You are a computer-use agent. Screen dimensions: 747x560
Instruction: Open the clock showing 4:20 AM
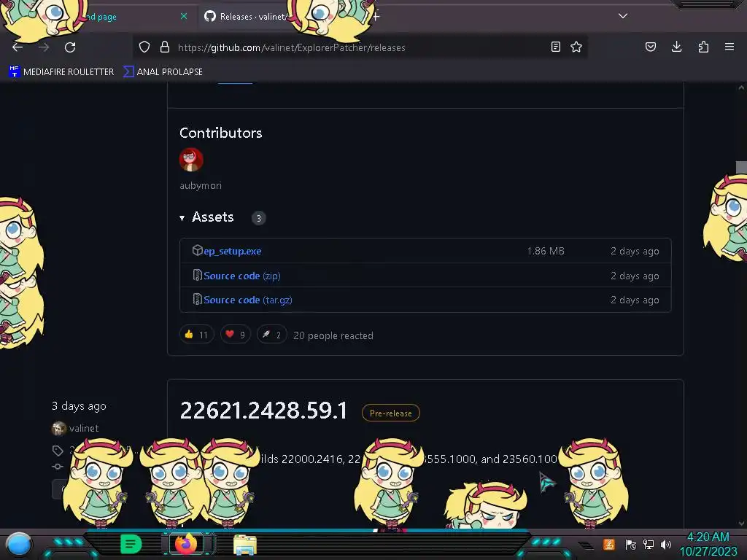[x=708, y=544]
